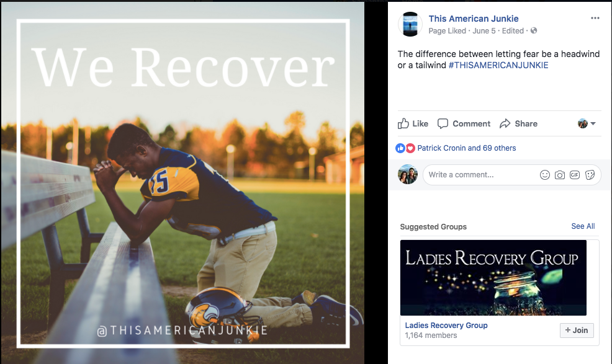The image size is (612, 364).
Task: Click the This American Junkie page avatar
Action: (x=410, y=24)
